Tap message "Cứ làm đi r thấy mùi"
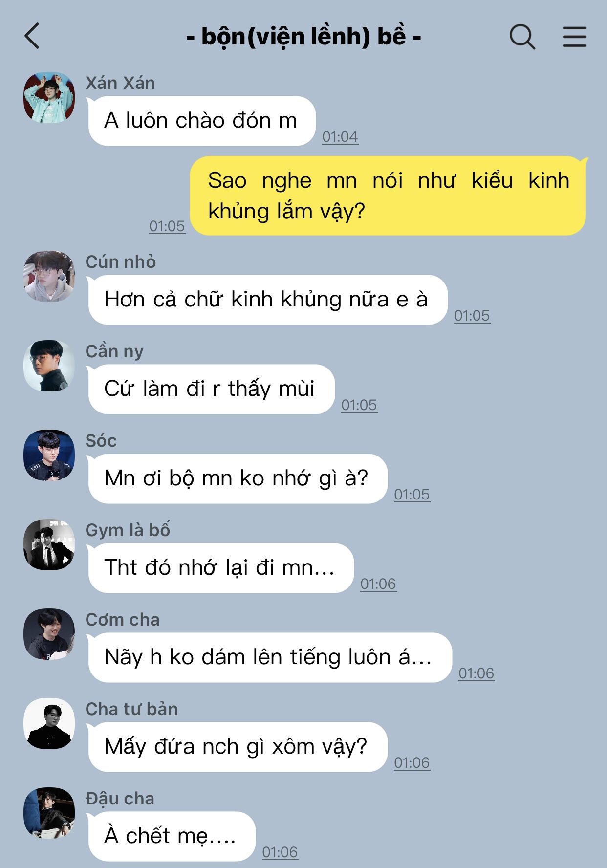This screenshot has height=868, width=607. click(211, 389)
